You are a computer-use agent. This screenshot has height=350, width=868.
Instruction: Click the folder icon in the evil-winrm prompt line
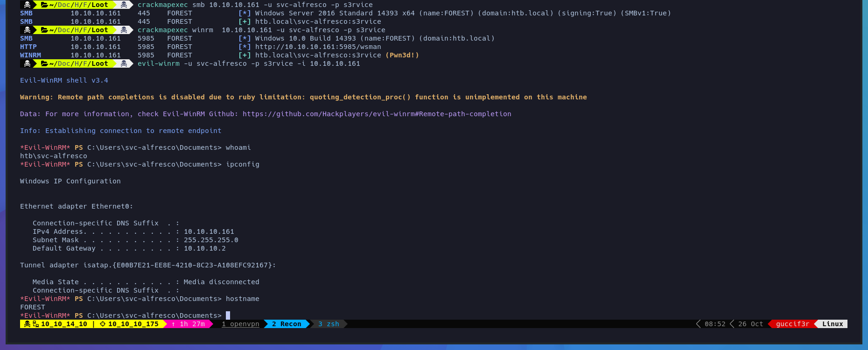point(45,63)
